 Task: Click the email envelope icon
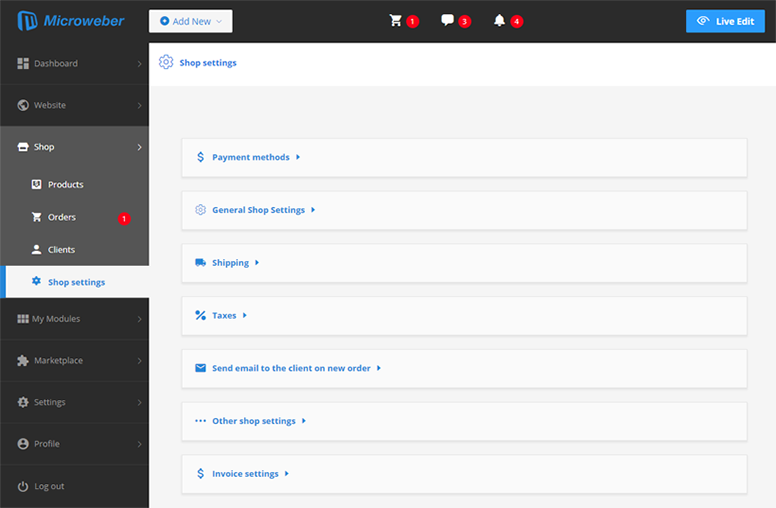pyautogui.click(x=200, y=368)
